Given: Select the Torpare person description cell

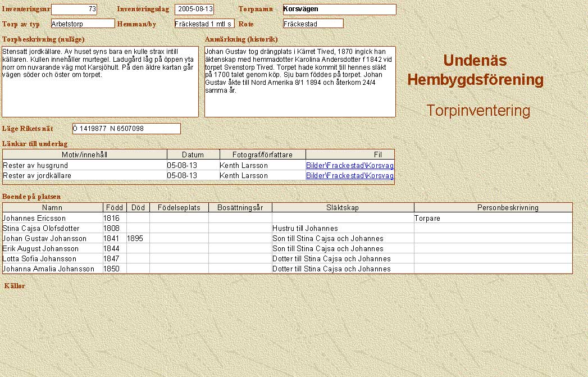Looking at the screenshot, I should coord(493,218).
